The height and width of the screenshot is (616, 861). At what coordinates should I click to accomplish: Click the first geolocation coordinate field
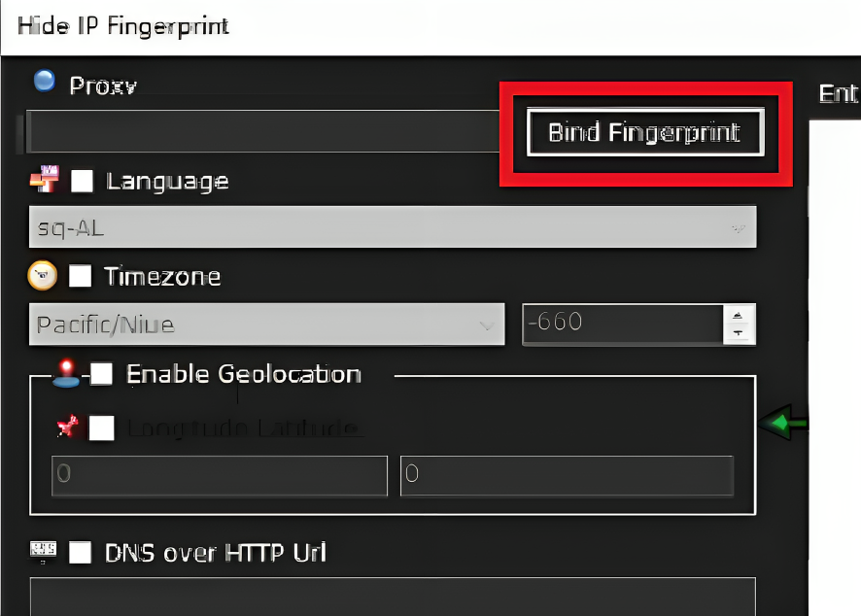tap(220, 475)
